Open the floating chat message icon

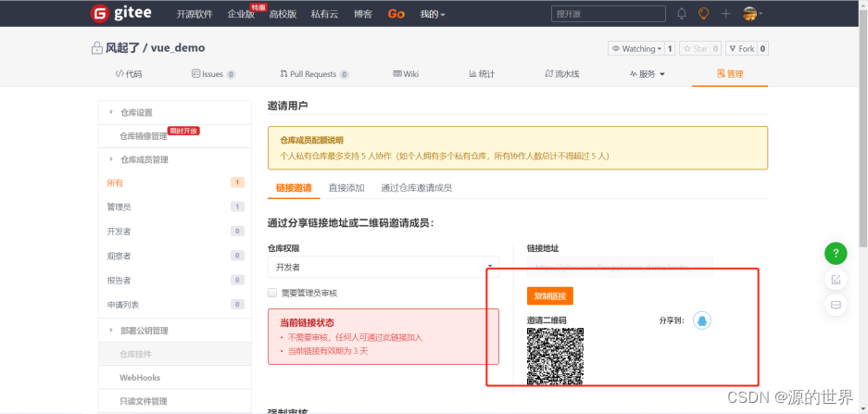(x=836, y=305)
